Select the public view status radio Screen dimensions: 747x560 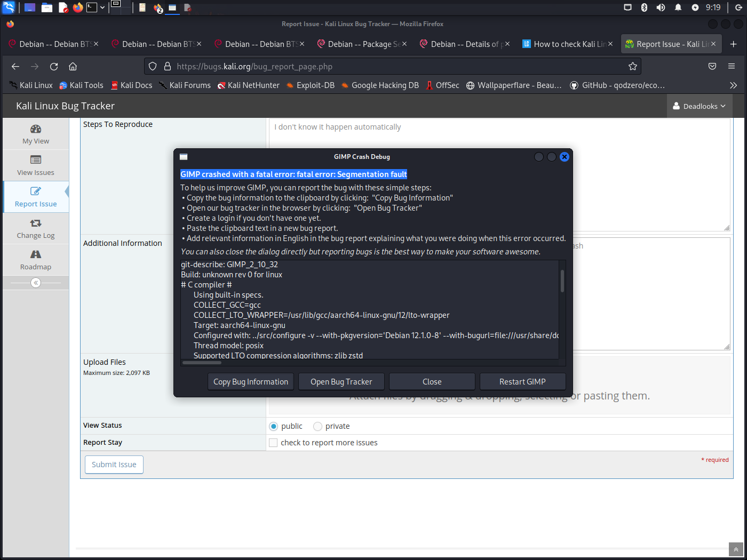pos(274,426)
